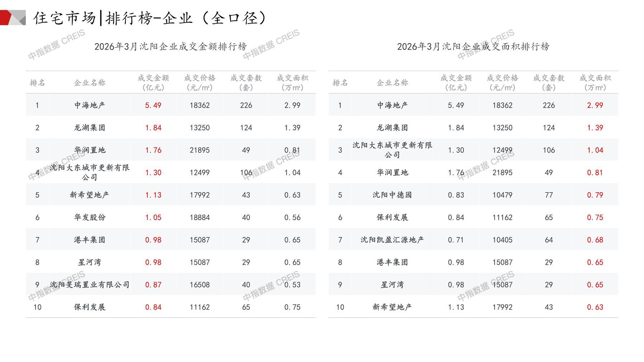Click the red area value 0.79

(595, 195)
